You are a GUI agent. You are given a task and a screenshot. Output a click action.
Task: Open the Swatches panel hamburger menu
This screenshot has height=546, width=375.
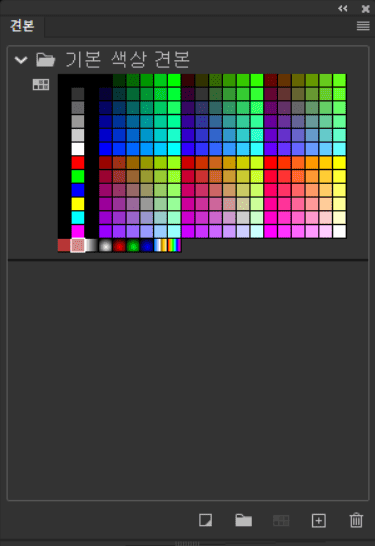click(x=363, y=26)
